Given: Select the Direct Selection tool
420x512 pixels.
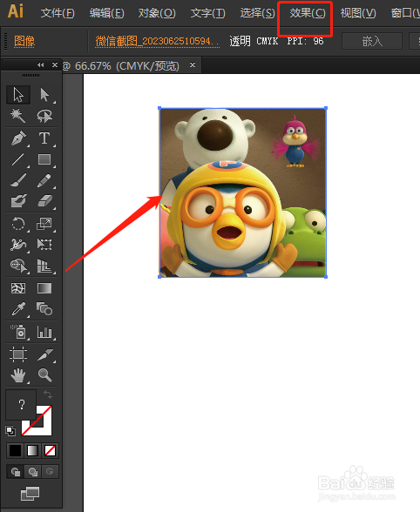Looking at the screenshot, I should pyautogui.click(x=44, y=95).
